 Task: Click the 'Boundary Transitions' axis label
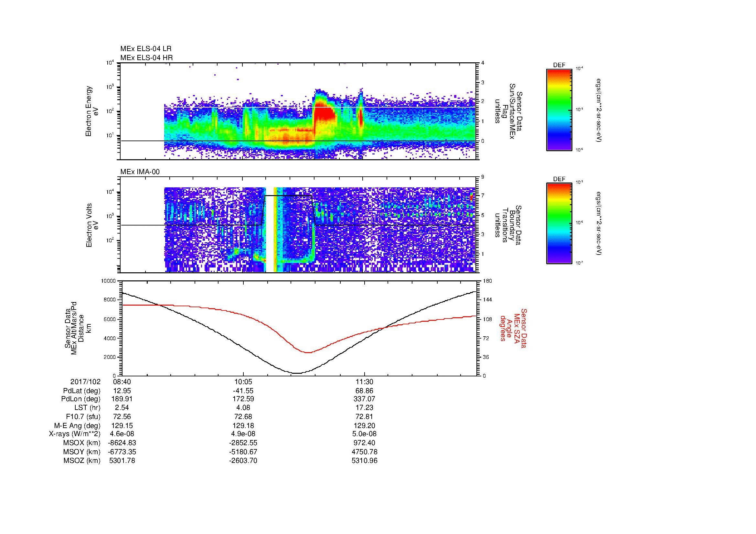[508, 225]
